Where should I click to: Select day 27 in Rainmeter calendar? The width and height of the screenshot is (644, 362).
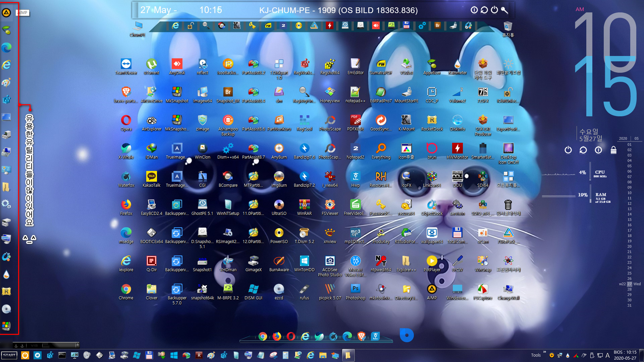tap(629, 284)
